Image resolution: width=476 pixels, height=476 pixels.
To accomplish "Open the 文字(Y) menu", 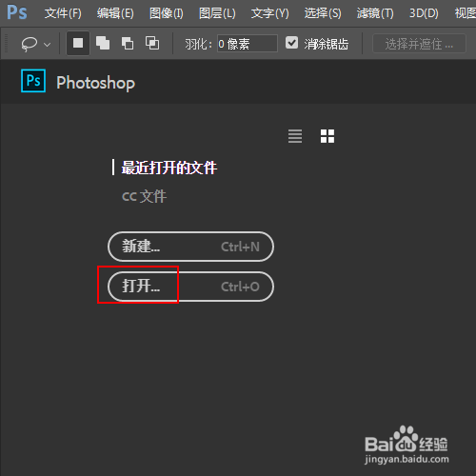I will point(269,13).
